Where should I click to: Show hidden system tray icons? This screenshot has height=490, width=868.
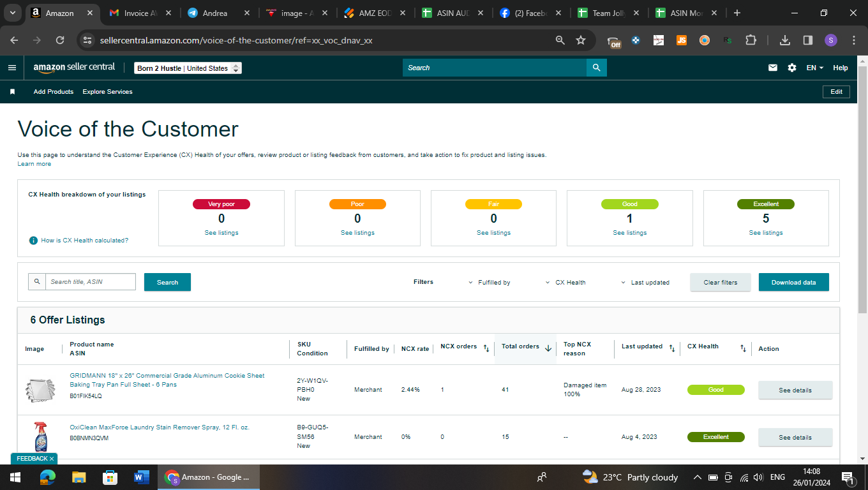click(x=697, y=477)
